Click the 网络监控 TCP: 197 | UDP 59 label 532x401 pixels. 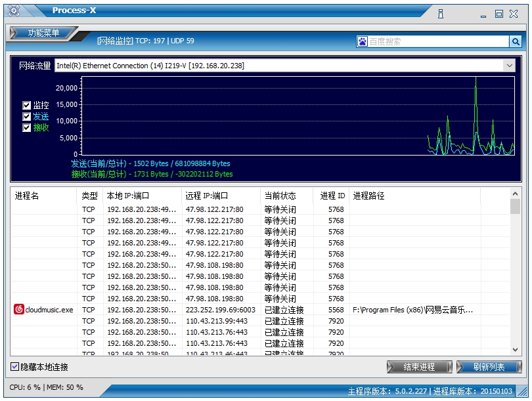pyautogui.click(x=146, y=41)
